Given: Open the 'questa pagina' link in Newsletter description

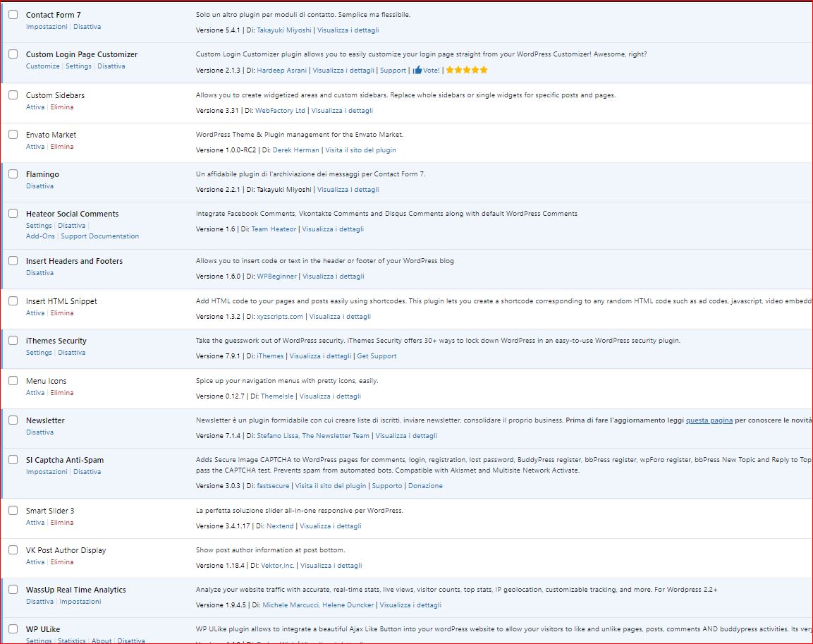Looking at the screenshot, I should click(x=709, y=420).
